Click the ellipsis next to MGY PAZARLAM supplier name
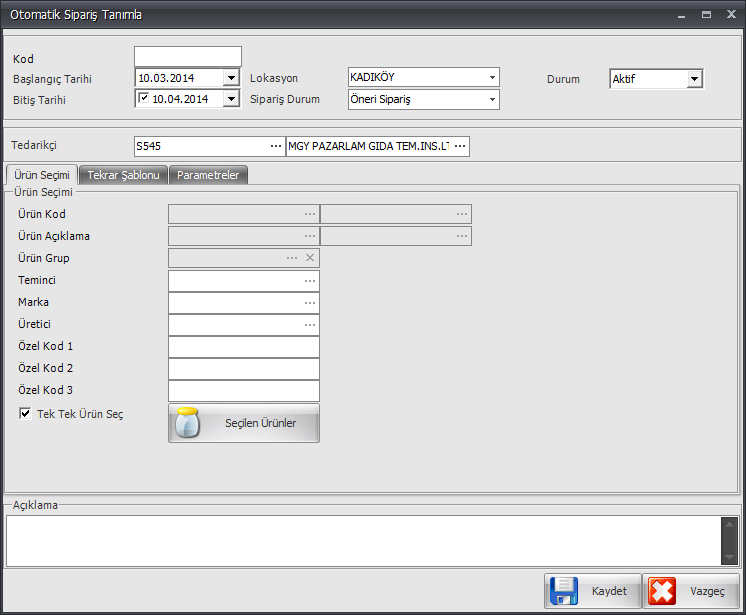 460,147
